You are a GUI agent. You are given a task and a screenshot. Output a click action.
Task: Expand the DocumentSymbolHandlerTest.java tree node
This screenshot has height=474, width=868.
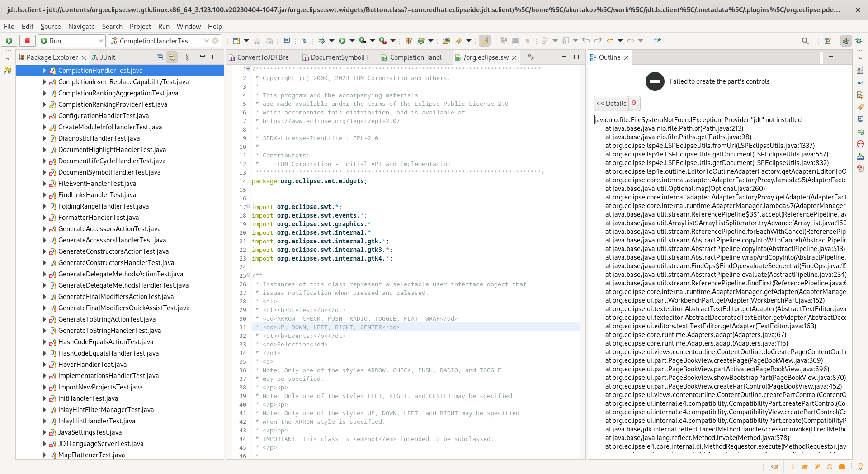point(44,172)
